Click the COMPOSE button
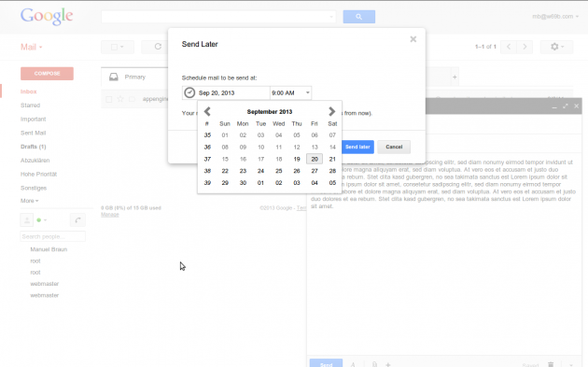Screen dimensions: 588x367 click(x=47, y=74)
